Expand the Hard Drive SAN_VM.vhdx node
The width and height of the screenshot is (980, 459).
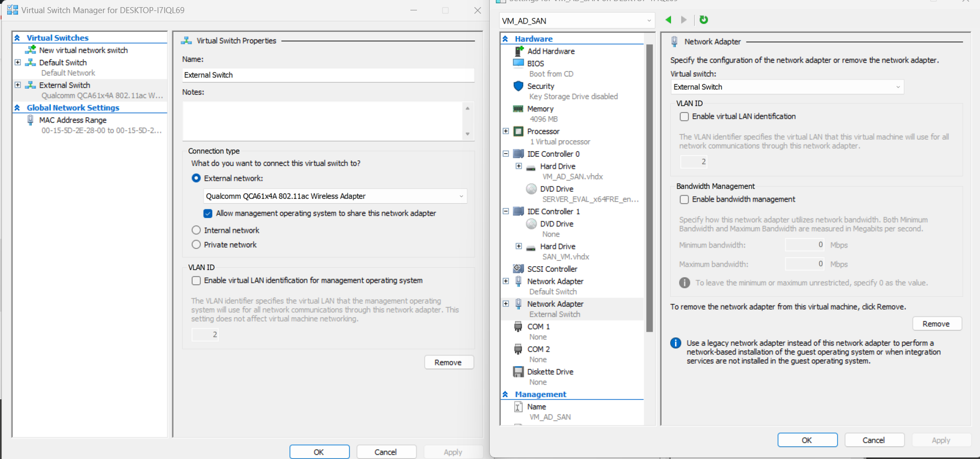519,246
